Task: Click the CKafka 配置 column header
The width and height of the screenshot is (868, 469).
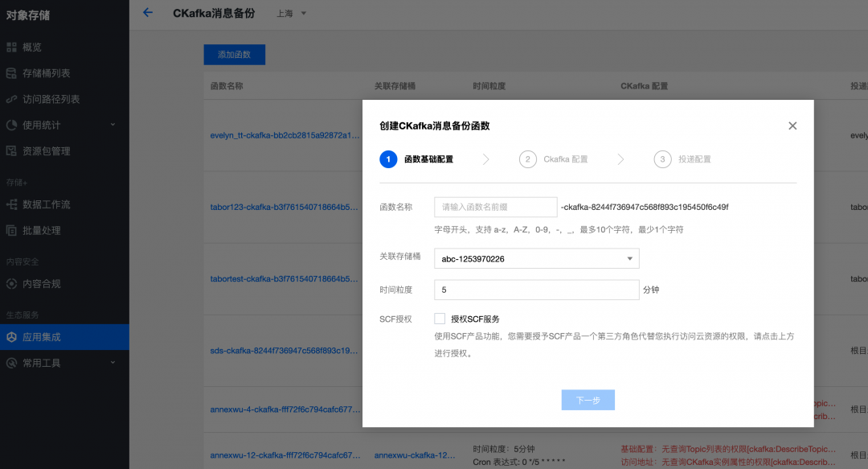Action: click(x=644, y=86)
